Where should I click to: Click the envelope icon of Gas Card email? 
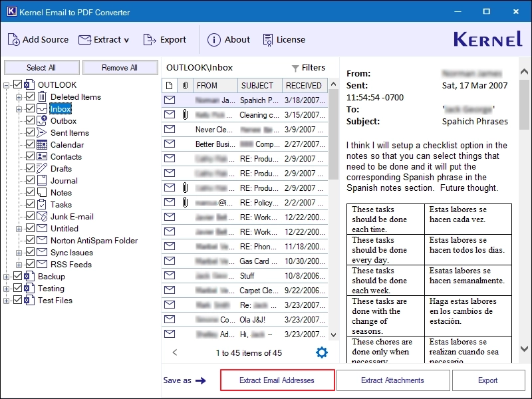pyautogui.click(x=170, y=261)
